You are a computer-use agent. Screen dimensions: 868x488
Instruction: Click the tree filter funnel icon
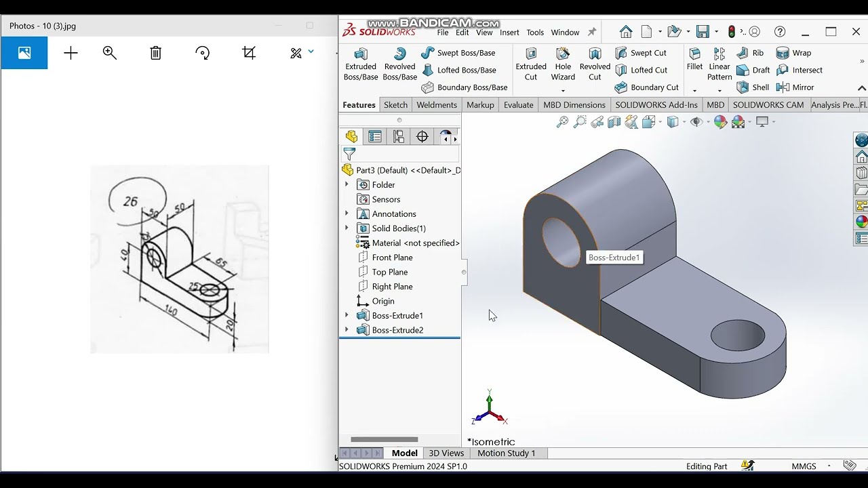tap(349, 155)
